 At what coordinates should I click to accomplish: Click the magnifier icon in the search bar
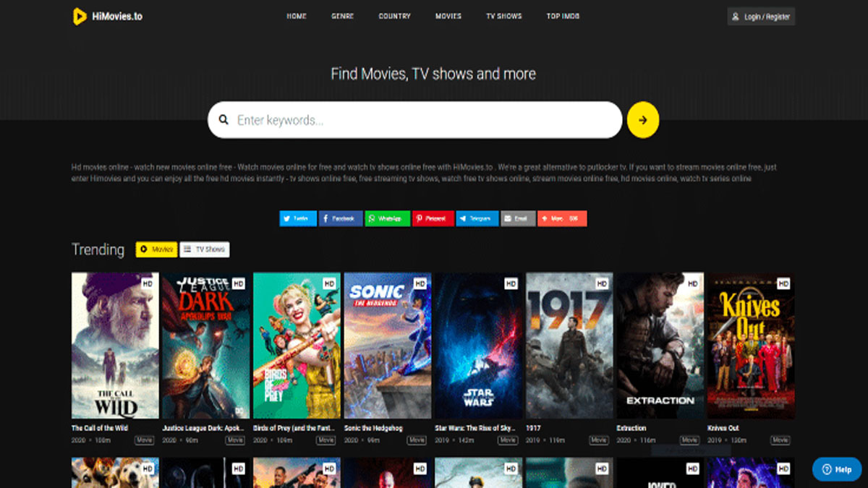(x=224, y=120)
